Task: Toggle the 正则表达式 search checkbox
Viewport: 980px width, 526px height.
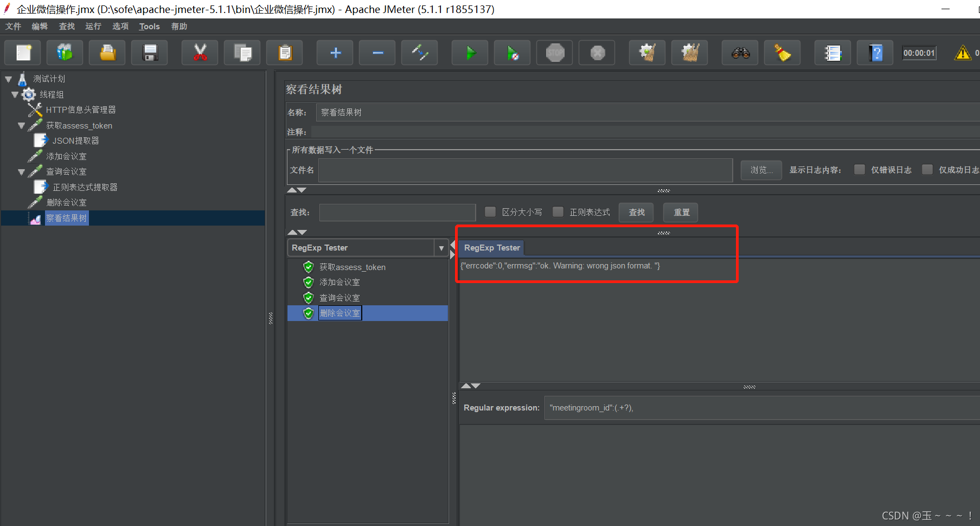Action: (558, 211)
